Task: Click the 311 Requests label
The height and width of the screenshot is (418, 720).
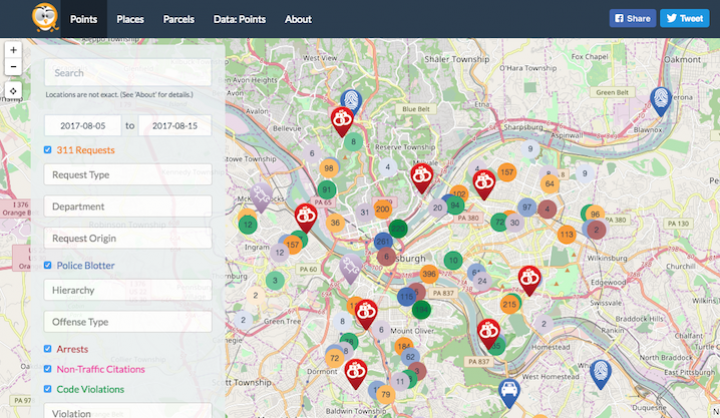Action: (85, 150)
